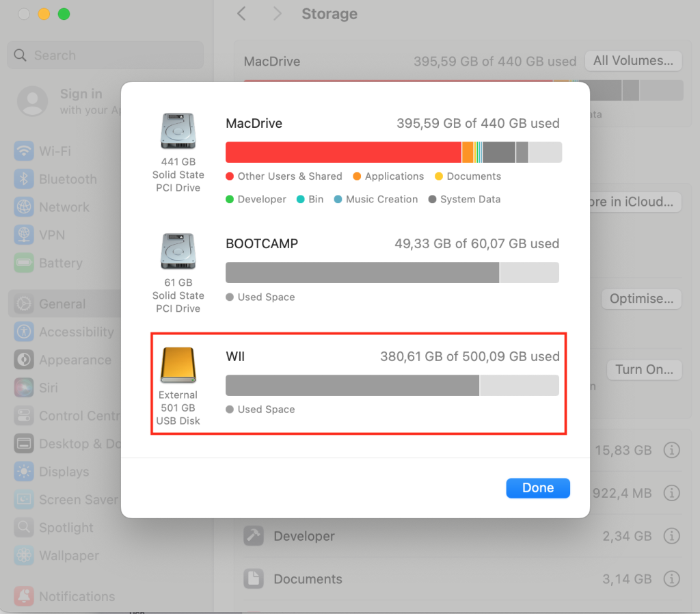The height and width of the screenshot is (614, 700).
Task: Click the BOOTCAMP volume name
Action: 262,243
